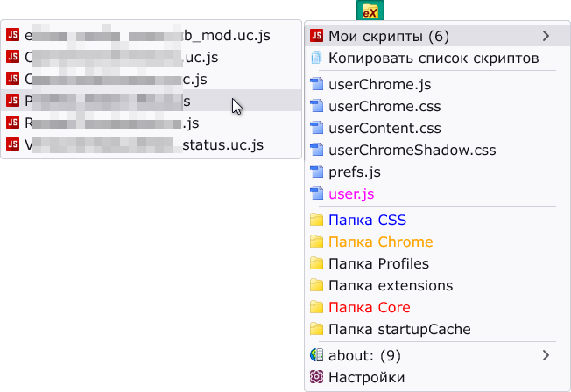Open Папка startupCache folder
Screen dimensions: 571x392
coord(437,329)
